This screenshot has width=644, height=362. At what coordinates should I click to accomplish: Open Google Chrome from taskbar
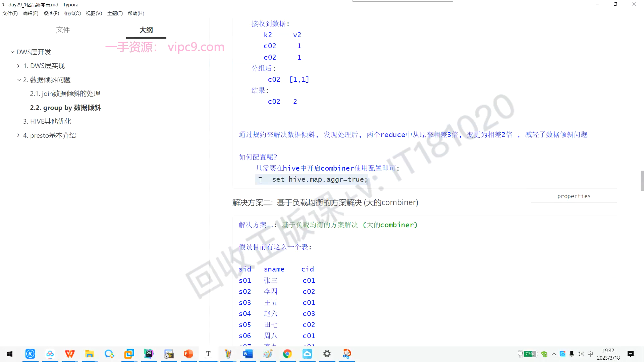(x=287, y=354)
